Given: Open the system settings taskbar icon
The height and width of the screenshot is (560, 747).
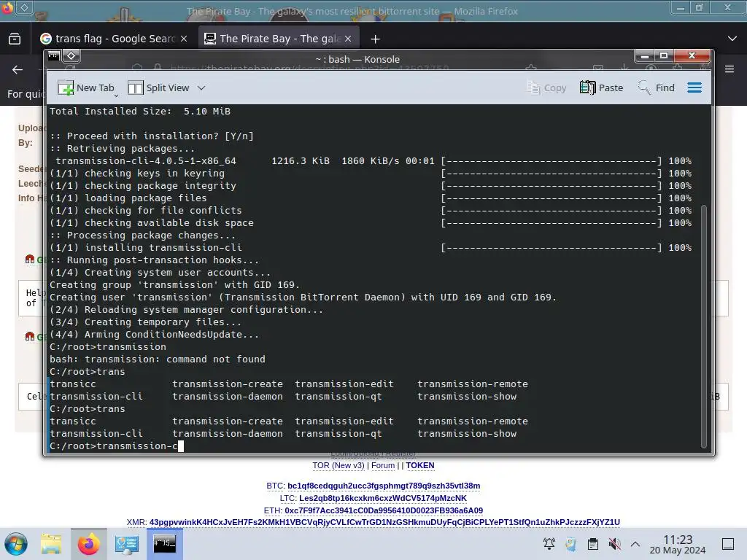Looking at the screenshot, I should (x=126, y=544).
